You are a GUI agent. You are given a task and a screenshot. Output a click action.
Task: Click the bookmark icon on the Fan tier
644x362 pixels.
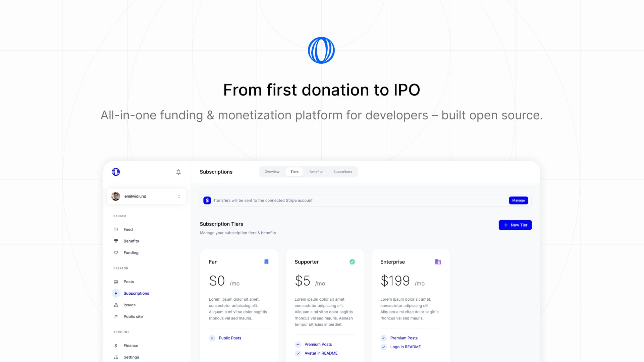(x=266, y=262)
